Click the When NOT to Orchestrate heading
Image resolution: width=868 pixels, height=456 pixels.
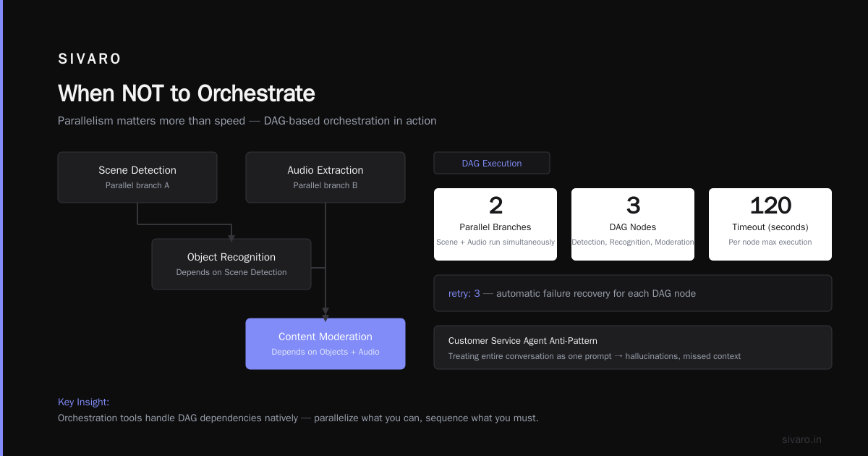click(187, 93)
